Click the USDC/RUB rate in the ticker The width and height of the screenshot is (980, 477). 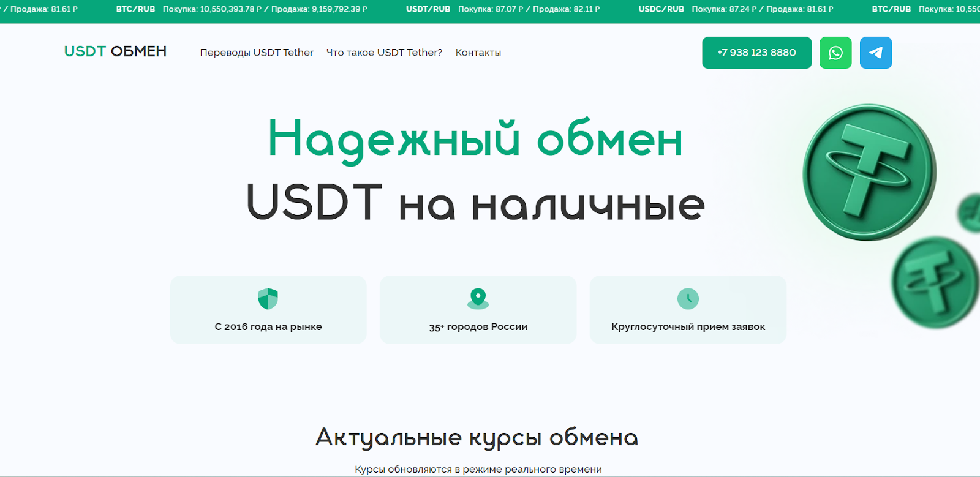(736, 9)
